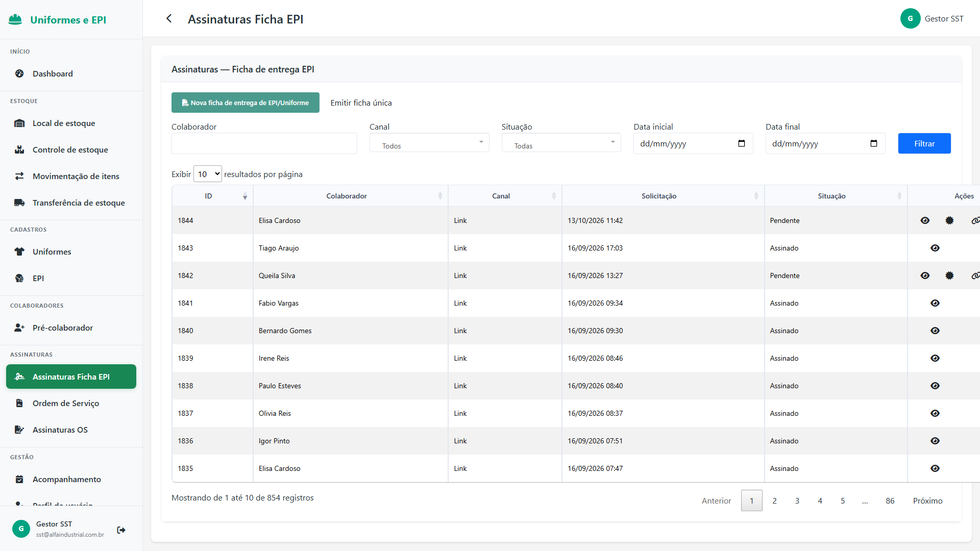Screen dimensions: 980x551
Task: Open calendar picker in Data final
Action: click(874, 143)
